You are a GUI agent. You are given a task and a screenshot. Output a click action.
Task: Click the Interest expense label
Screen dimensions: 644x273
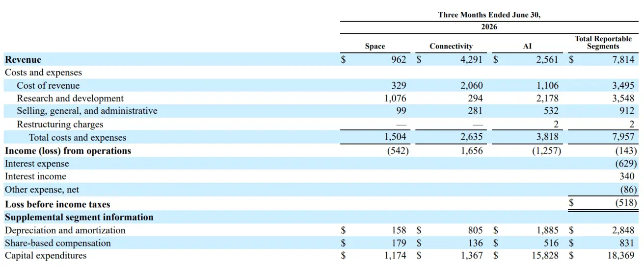tap(37, 164)
